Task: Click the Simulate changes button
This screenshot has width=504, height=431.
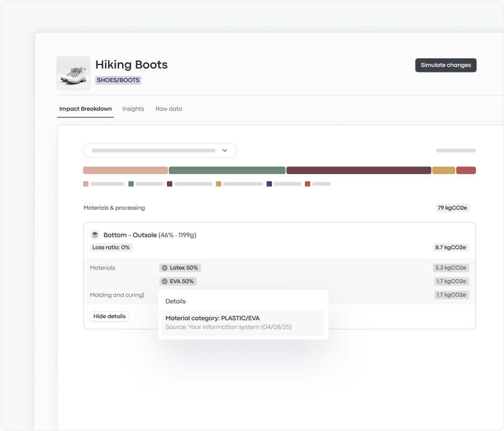Action: (446, 65)
